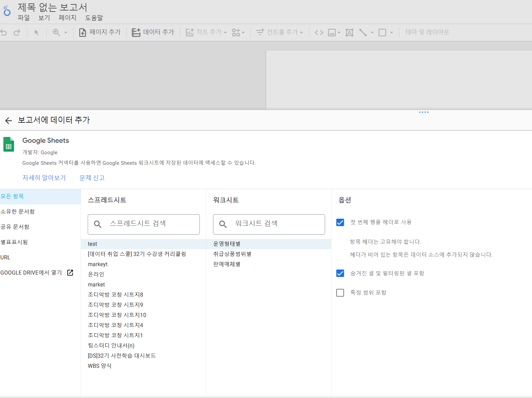Expand the shape tool dropdown arrow

[x=391, y=33]
